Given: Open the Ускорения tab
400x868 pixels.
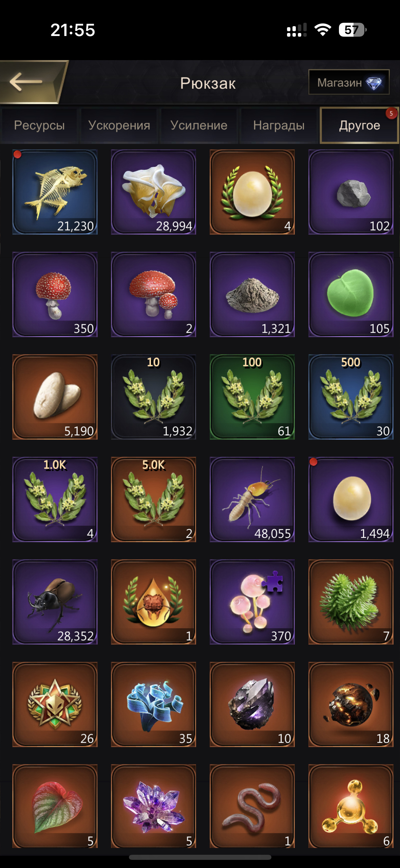Looking at the screenshot, I should [x=119, y=125].
